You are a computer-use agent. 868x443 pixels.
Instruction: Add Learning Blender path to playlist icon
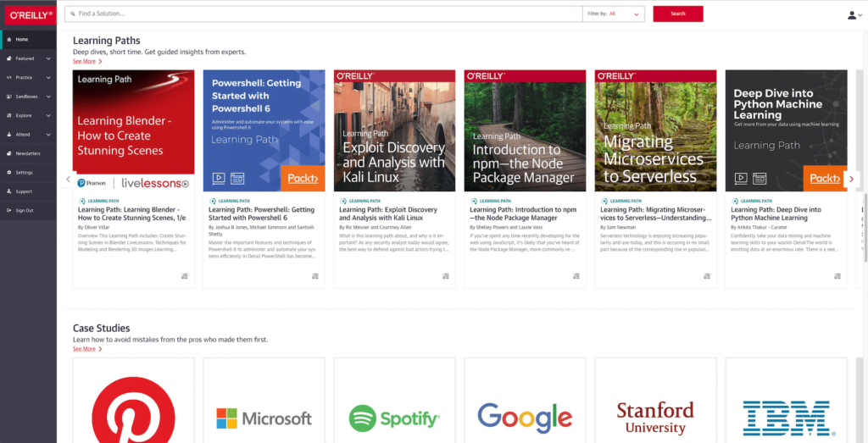point(184,276)
